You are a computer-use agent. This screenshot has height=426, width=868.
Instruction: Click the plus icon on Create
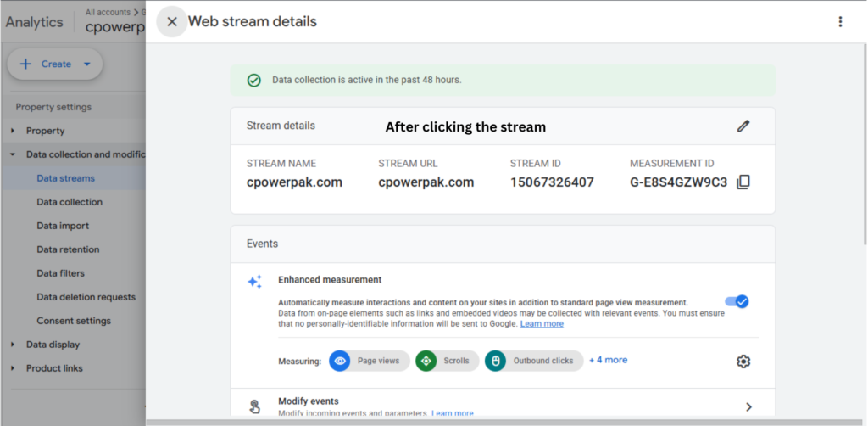pos(25,64)
